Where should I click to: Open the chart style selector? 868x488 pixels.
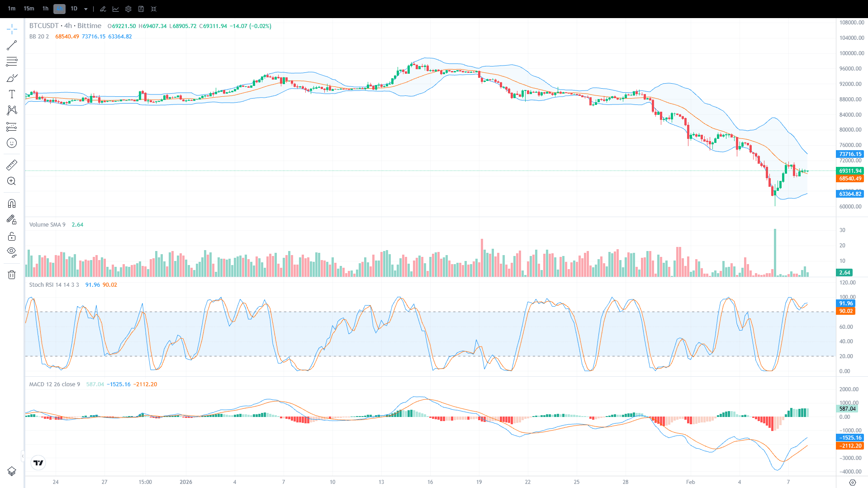tap(116, 9)
